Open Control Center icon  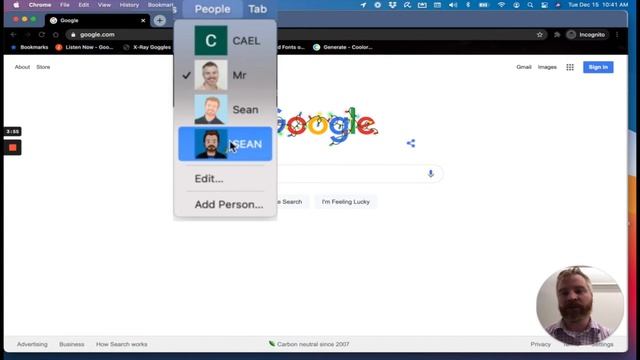coord(544,5)
